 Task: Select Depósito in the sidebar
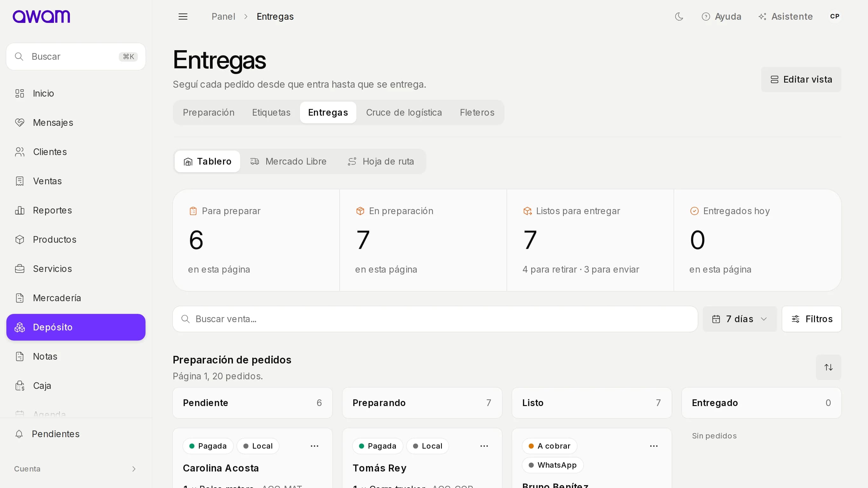pyautogui.click(x=76, y=327)
